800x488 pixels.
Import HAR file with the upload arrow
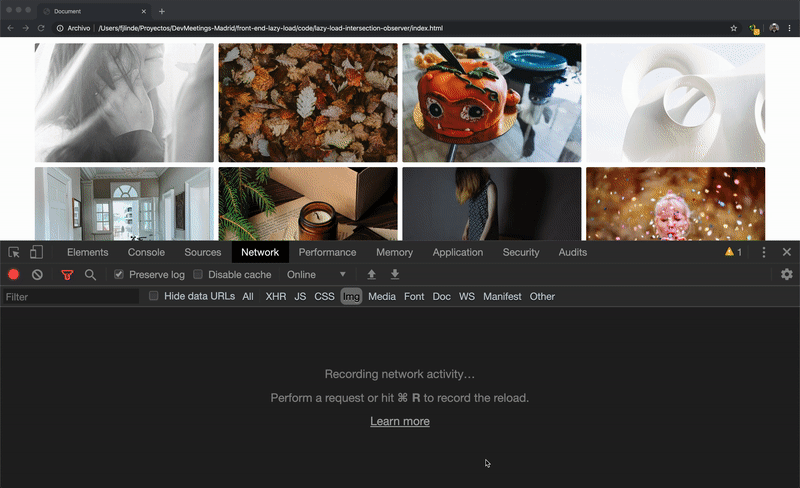pyautogui.click(x=371, y=275)
